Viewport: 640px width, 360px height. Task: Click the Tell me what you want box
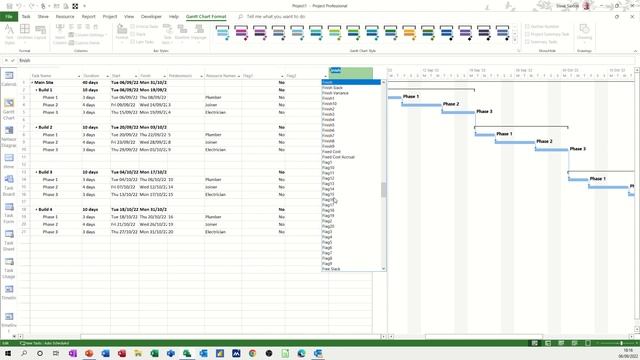276,17
